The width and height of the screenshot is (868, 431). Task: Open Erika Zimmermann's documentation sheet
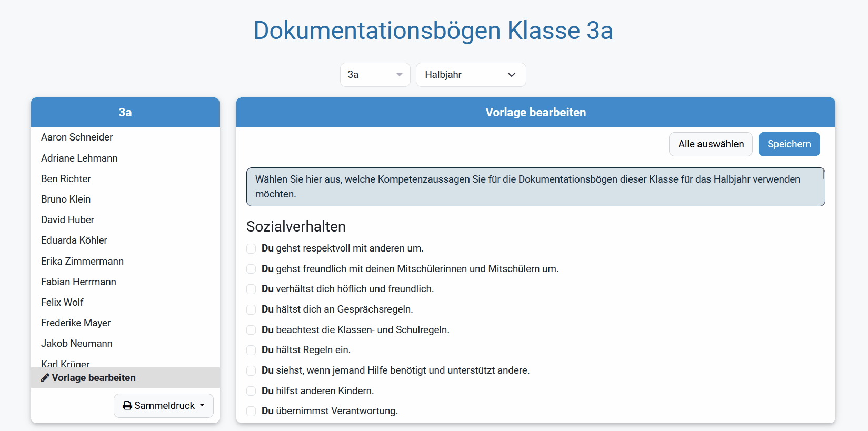[125, 262]
